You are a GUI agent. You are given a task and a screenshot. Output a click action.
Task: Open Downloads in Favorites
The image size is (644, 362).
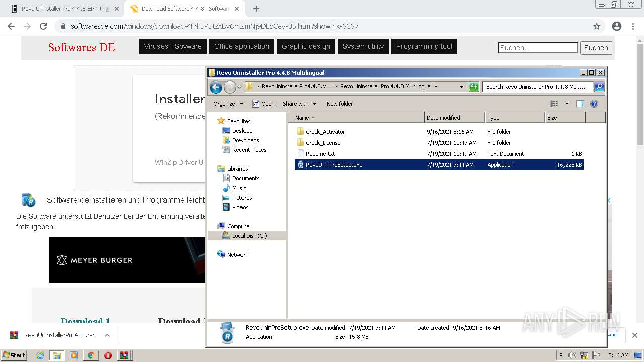pos(245,140)
